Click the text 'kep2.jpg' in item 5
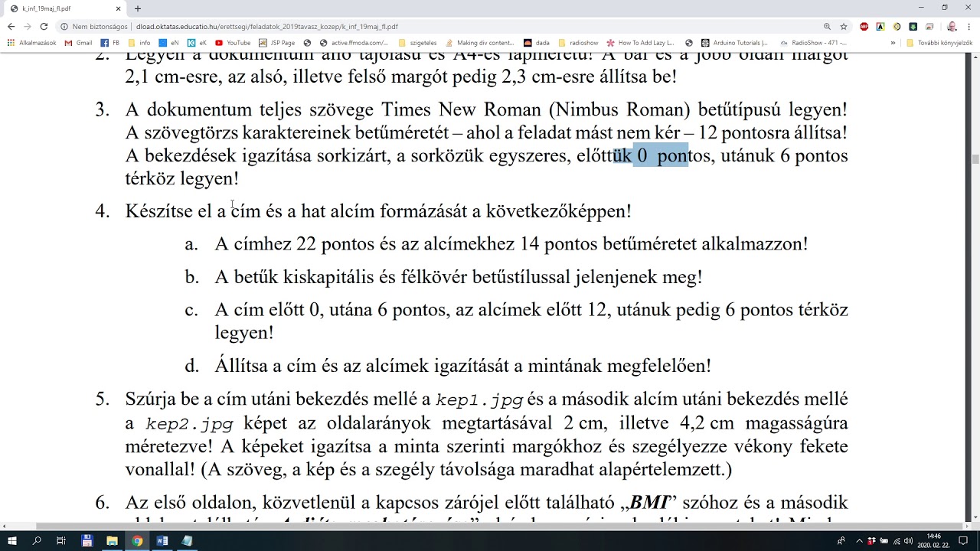980x551 pixels. click(x=189, y=424)
